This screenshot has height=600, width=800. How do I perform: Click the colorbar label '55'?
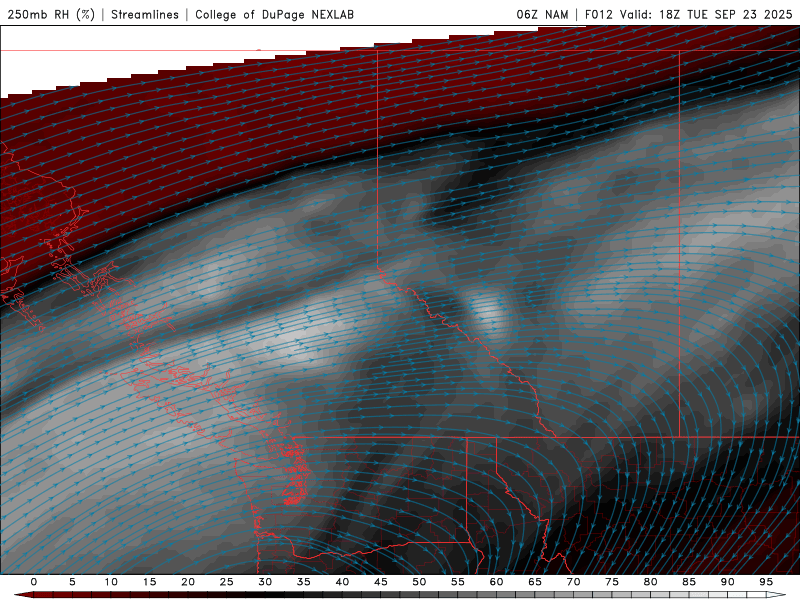458,582
